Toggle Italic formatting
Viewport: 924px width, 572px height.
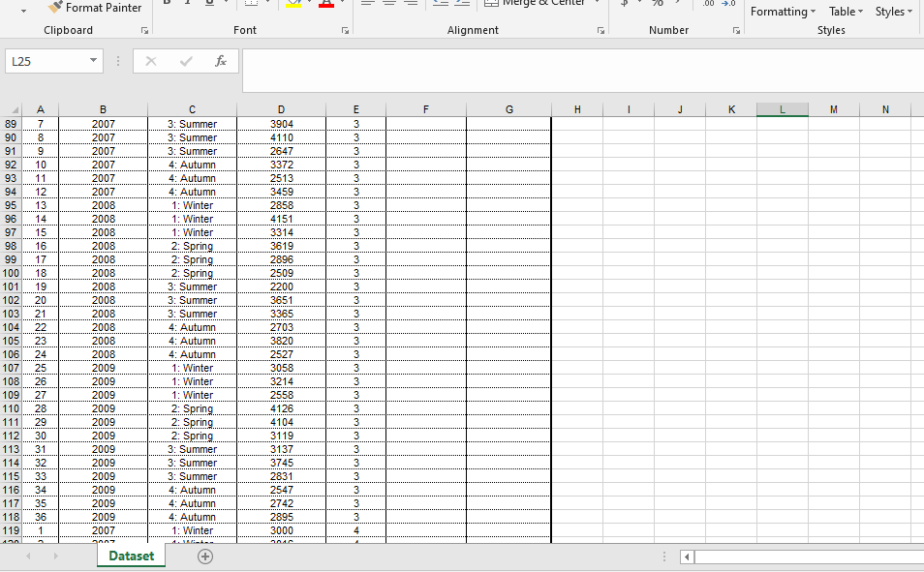click(187, 3)
